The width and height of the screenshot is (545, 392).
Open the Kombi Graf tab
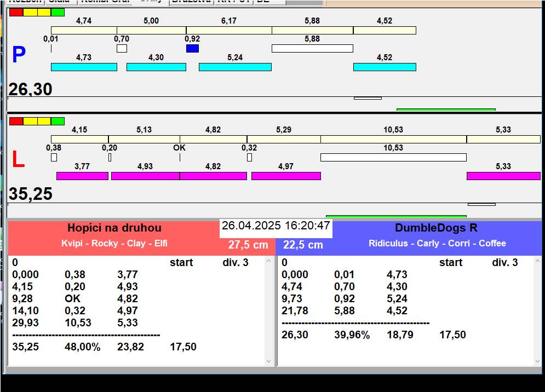tap(105, 1)
